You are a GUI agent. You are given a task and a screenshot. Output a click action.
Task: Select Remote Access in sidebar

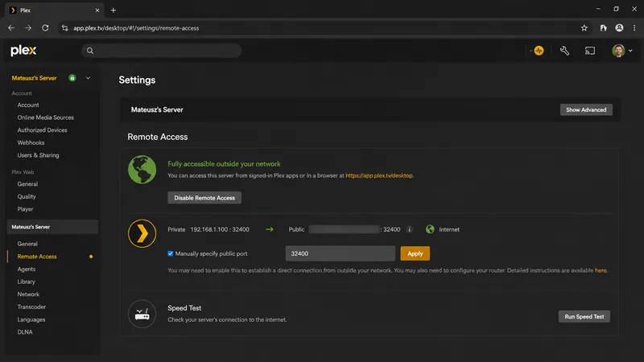tap(37, 257)
